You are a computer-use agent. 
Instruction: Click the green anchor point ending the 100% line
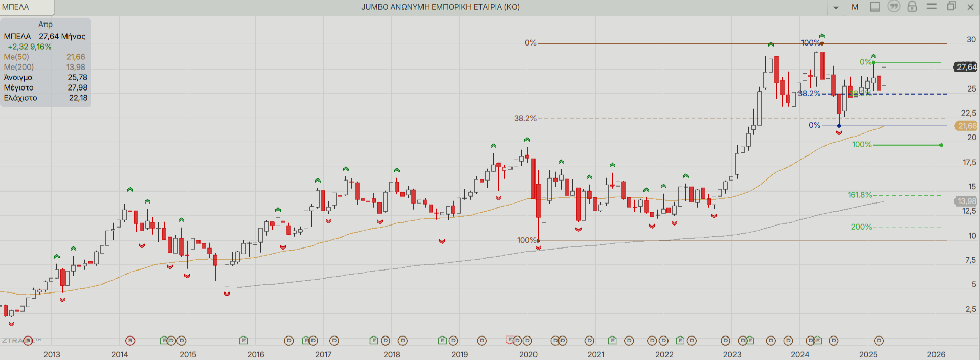click(x=941, y=145)
